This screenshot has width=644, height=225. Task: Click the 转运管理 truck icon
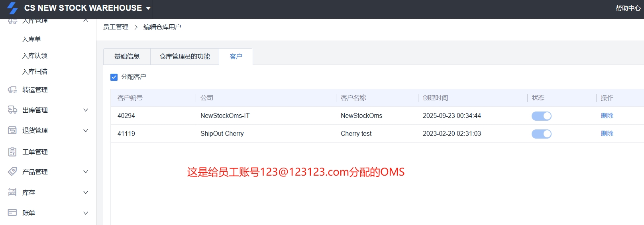pyautogui.click(x=12, y=90)
